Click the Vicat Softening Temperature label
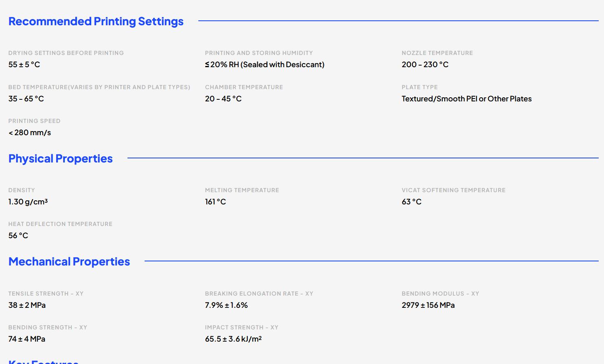 click(x=453, y=190)
